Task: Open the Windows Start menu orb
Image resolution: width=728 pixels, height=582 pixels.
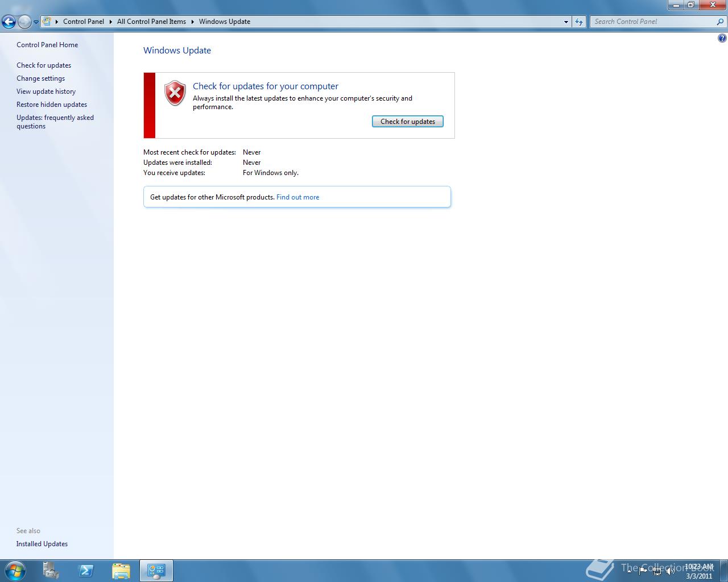Action: pos(15,571)
